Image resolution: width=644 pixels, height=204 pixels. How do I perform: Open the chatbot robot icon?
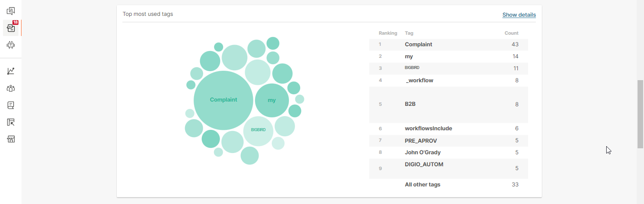pos(11,45)
